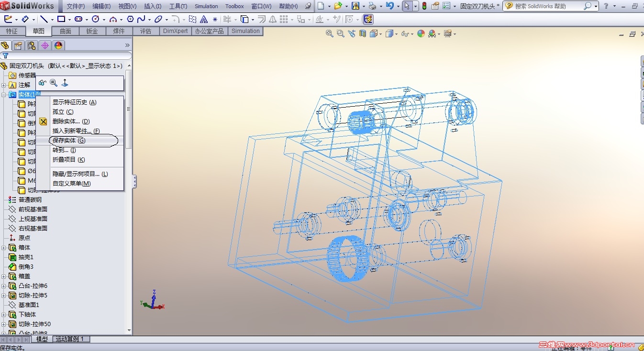
Task: Select the Circle sketch tool
Action: [x=95, y=19]
